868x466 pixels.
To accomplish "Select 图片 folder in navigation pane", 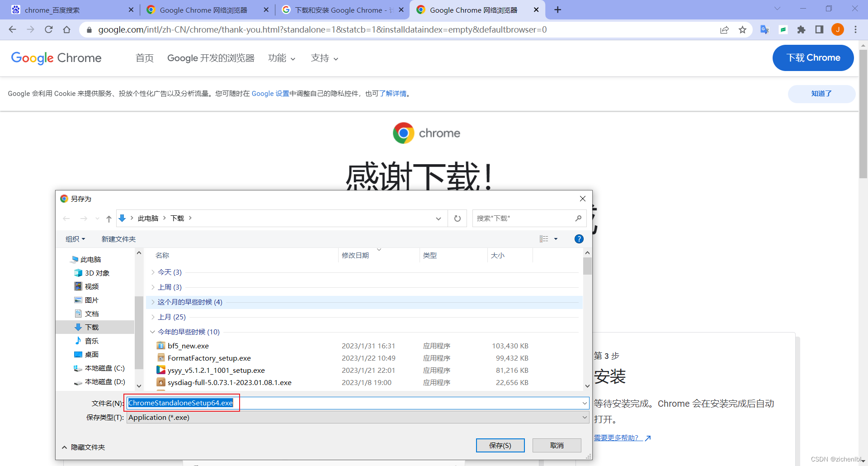I will [91, 300].
